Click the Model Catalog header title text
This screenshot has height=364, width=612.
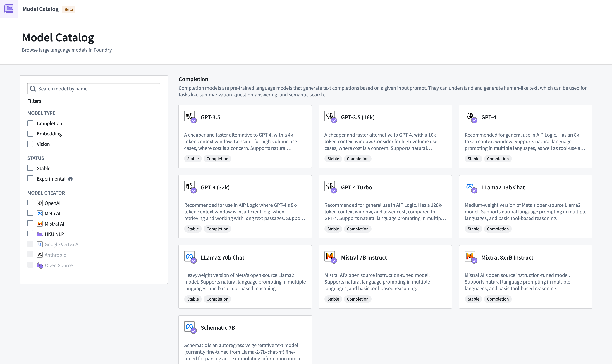(x=40, y=9)
